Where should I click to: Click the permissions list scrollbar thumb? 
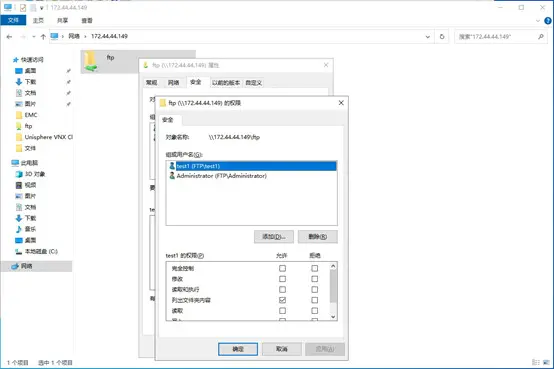pyautogui.click(x=333, y=287)
